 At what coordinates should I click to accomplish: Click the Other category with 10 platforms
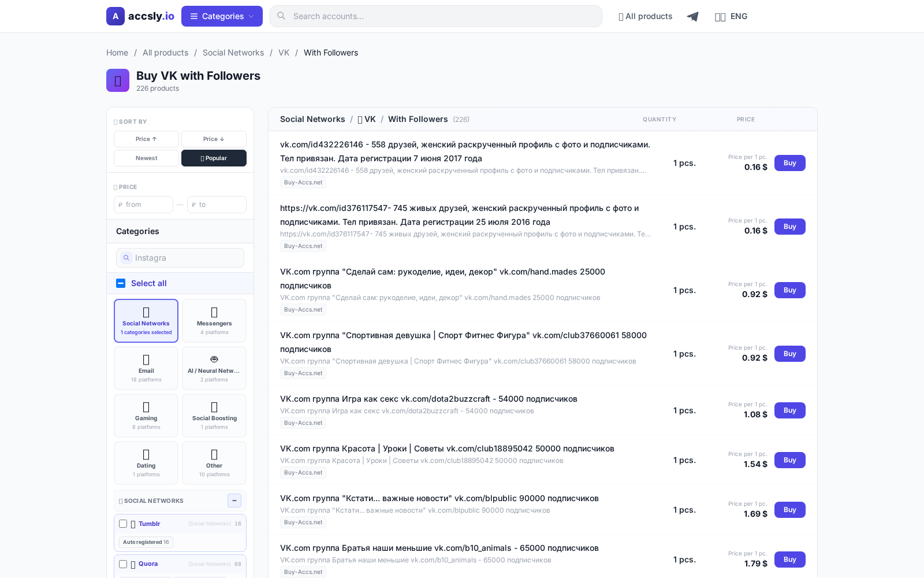tap(214, 462)
